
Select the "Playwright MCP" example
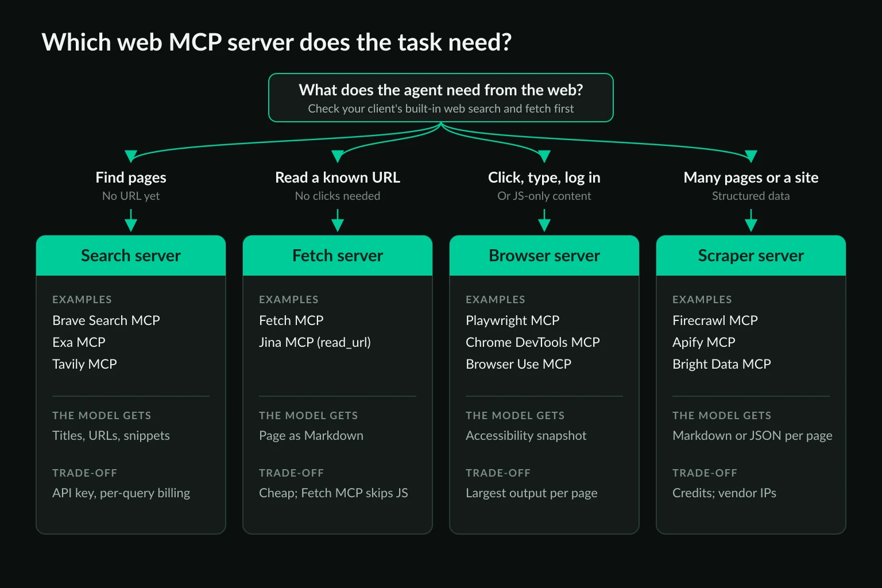[512, 320]
